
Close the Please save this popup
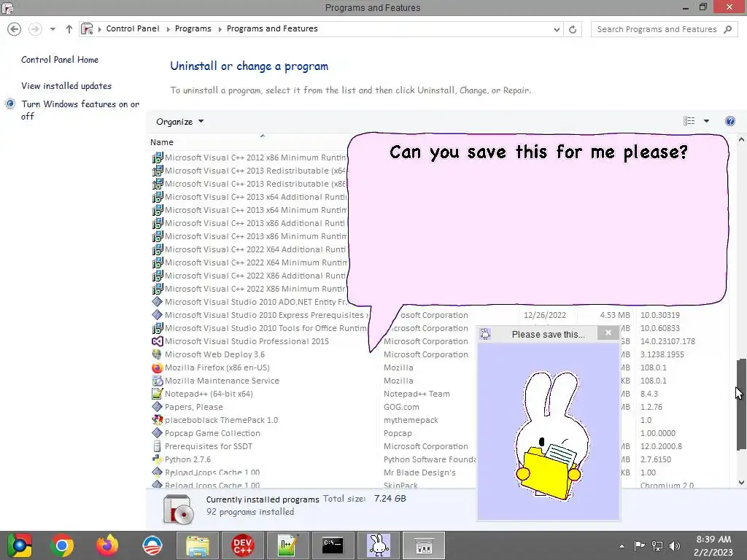coord(608,332)
